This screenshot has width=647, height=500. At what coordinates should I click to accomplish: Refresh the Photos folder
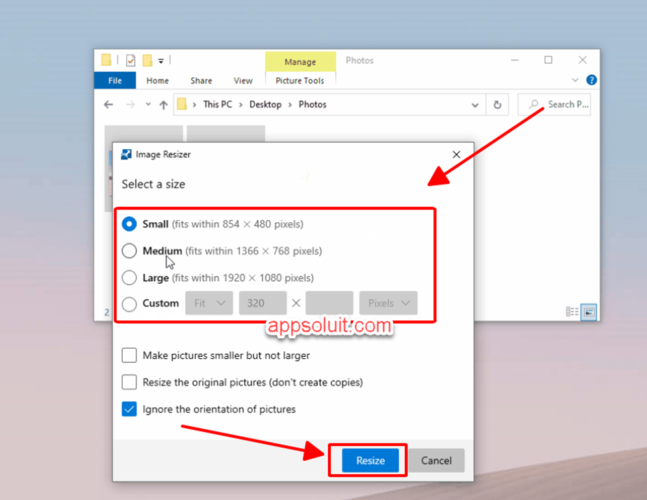(x=497, y=105)
